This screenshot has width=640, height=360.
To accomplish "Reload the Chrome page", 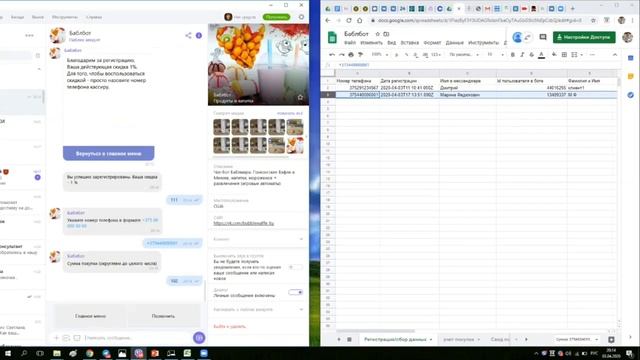I will [349, 20].
